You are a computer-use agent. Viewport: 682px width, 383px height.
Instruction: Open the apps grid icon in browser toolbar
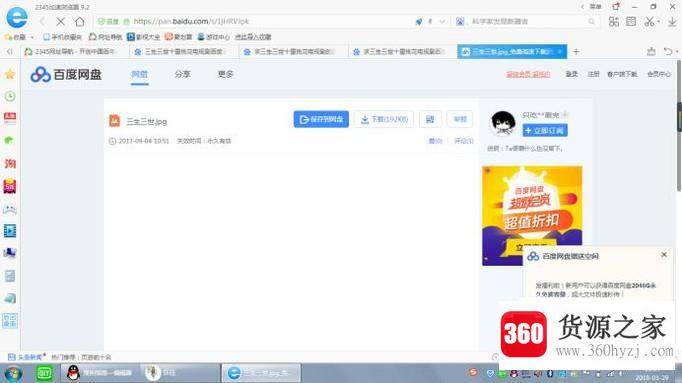[x=614, y=21]
